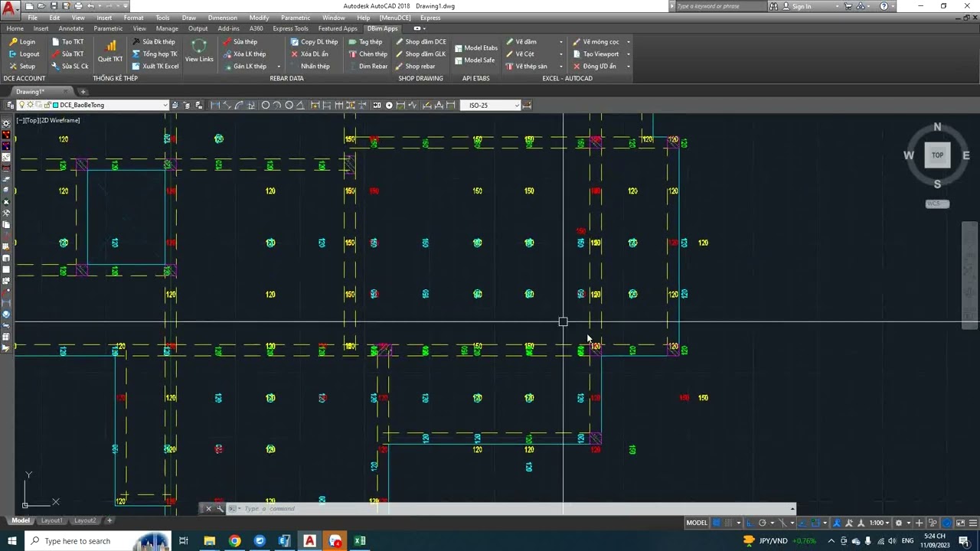Click the TOP face of ViewCube

(937, 155)
